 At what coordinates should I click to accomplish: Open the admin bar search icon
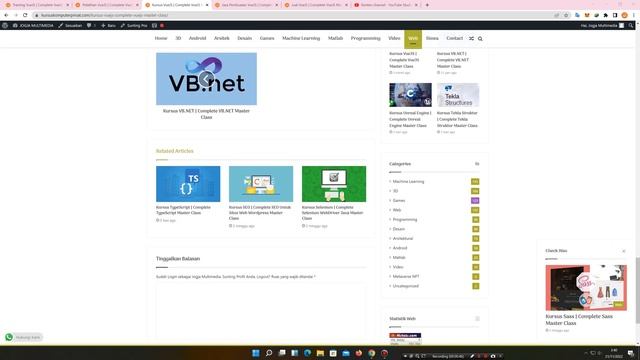pos(631,25)
